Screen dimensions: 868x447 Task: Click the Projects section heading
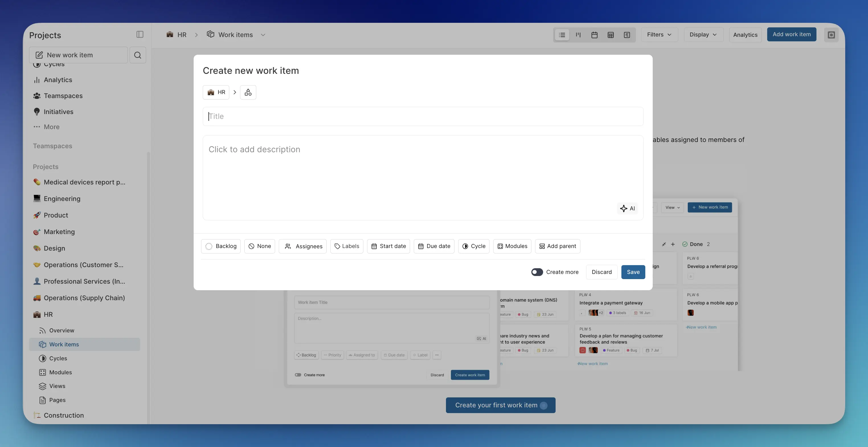point(46,167)
